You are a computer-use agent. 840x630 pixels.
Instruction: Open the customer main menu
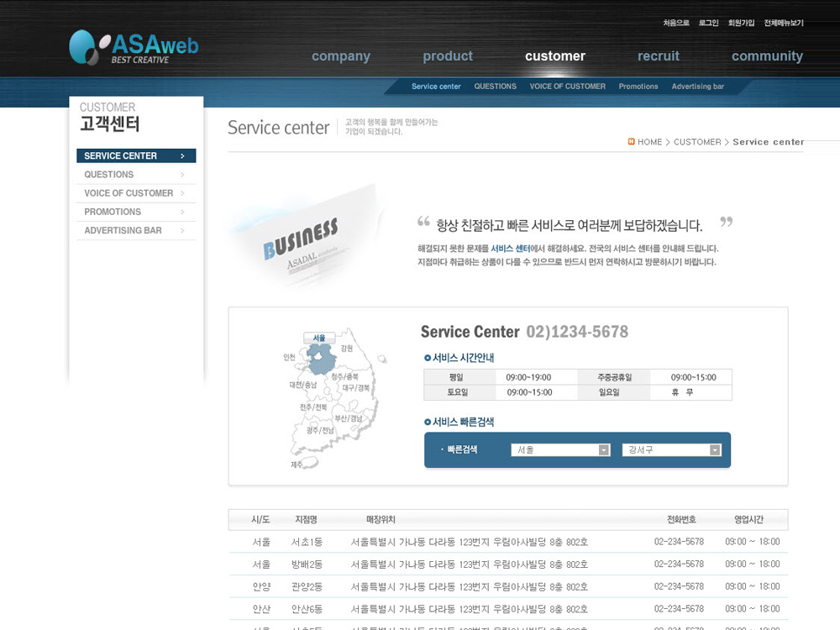pos(554,56)
